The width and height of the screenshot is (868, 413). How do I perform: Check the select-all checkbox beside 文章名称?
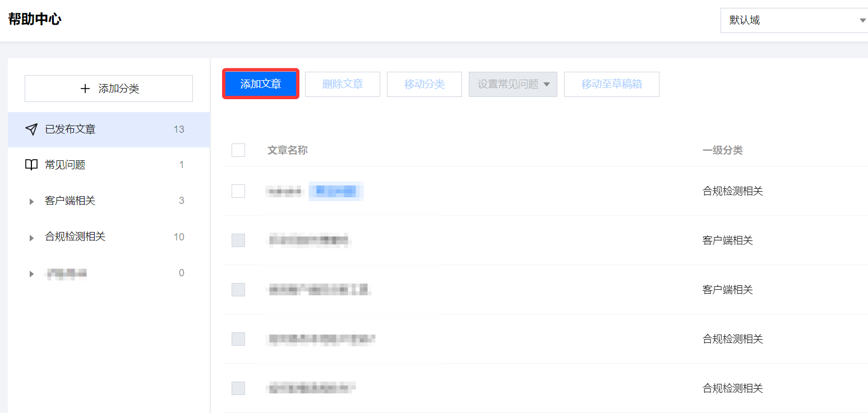pyautogui.click(x=238, y=150)
